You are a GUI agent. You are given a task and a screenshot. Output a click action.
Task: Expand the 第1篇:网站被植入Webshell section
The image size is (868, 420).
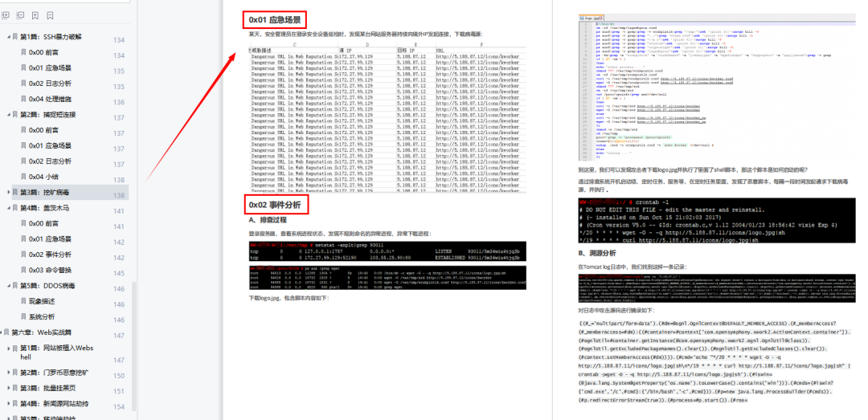8,348
